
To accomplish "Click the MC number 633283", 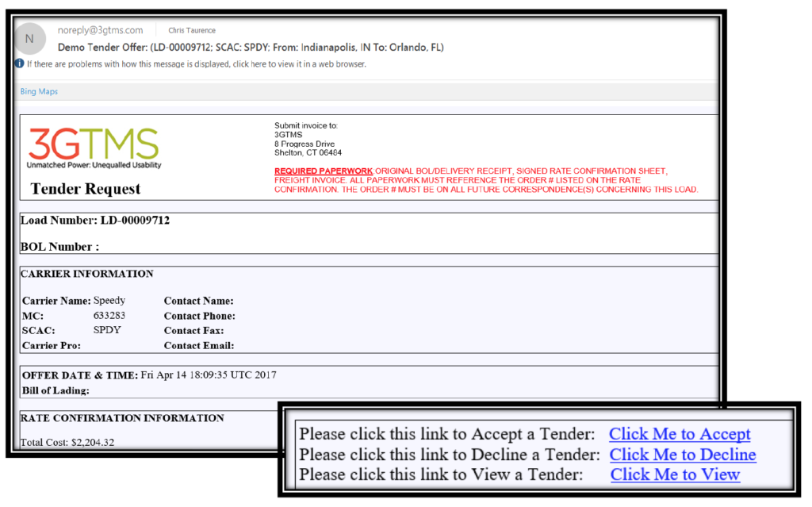I will (x=109, y=316).
